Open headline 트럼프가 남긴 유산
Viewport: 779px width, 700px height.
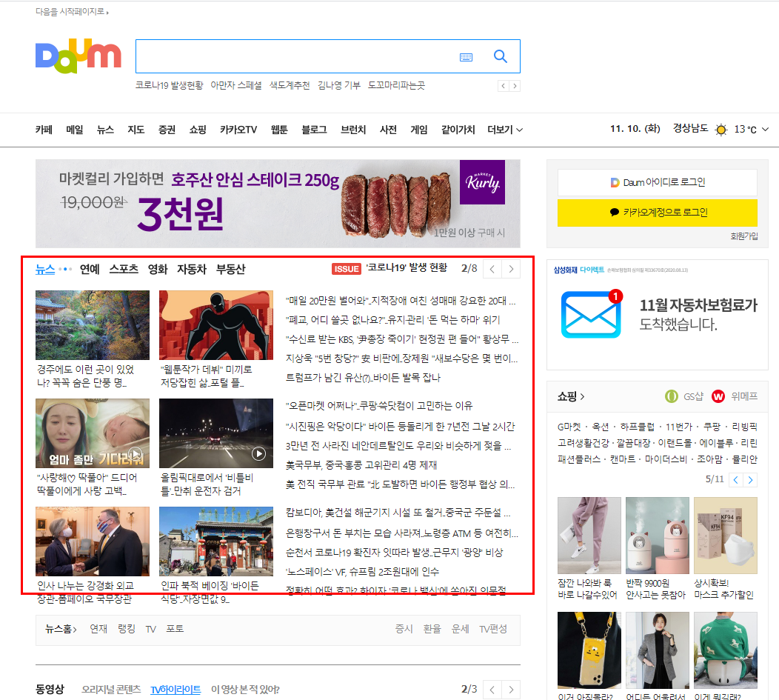(363, 378)
